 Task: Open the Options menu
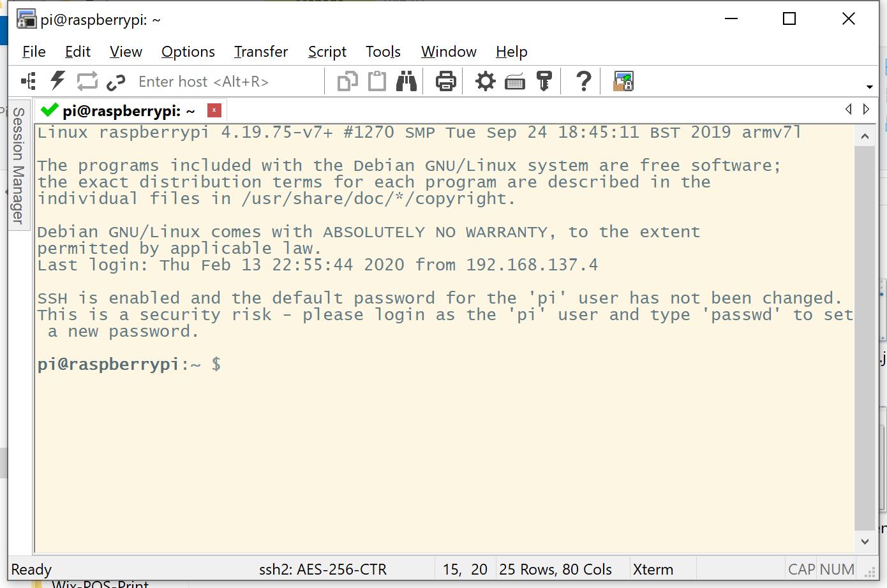(x=188, y=52)
